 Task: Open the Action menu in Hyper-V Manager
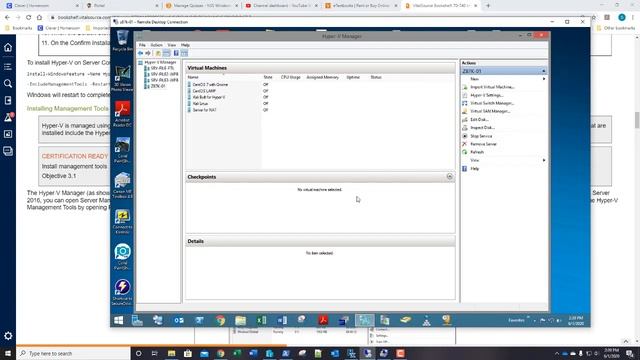pos(156,45)
